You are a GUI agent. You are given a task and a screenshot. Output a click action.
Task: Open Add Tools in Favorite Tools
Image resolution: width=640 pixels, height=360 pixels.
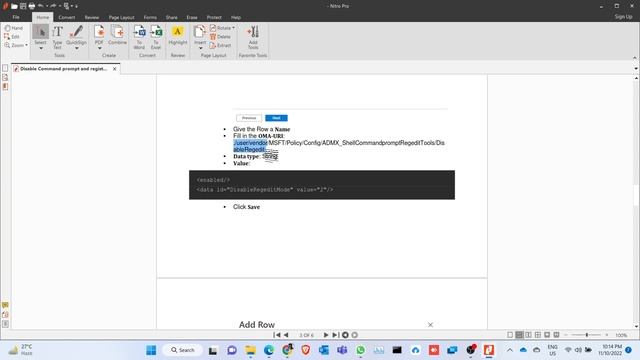253,37
